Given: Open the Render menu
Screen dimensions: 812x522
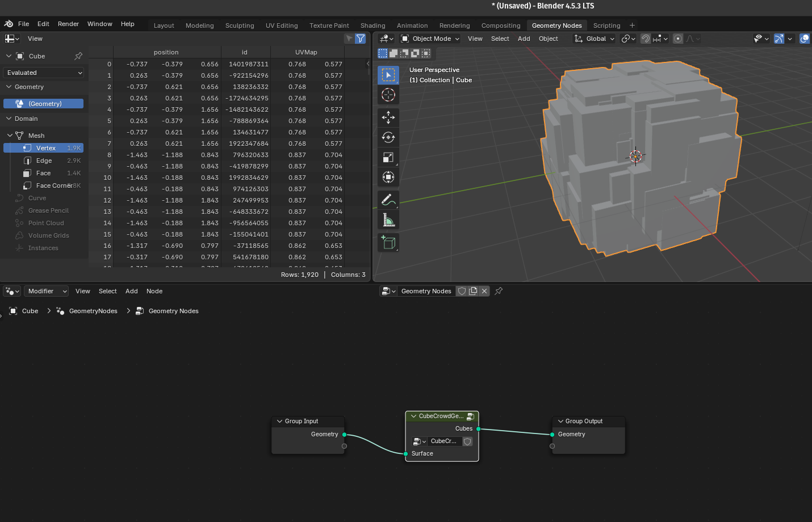Looking at the screenshot, I should pos(68,24).
